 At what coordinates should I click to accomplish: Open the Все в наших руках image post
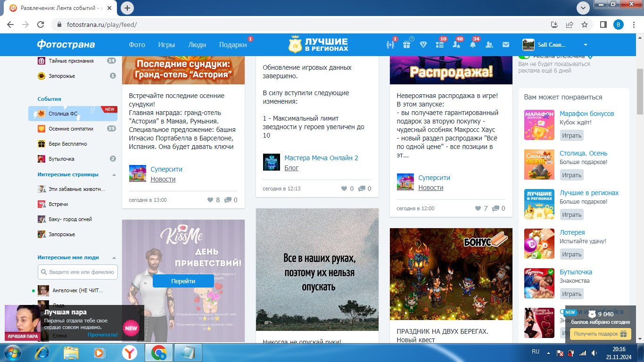[317, 270]
